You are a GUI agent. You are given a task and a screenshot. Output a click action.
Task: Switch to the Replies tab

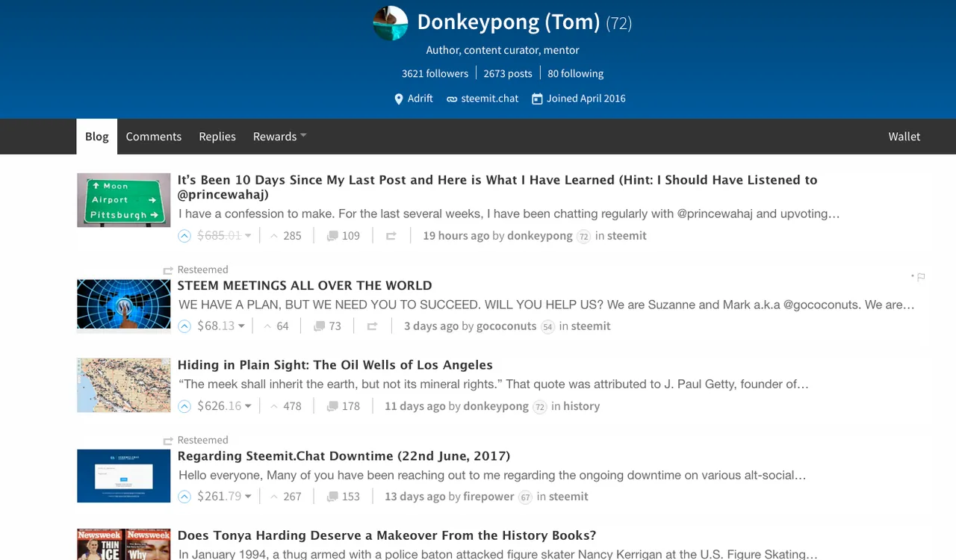(217, 137)
